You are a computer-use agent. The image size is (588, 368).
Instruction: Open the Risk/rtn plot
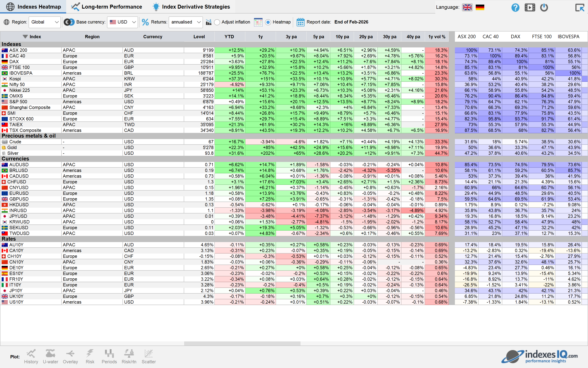pyautogui.click(x=129, y=357)
